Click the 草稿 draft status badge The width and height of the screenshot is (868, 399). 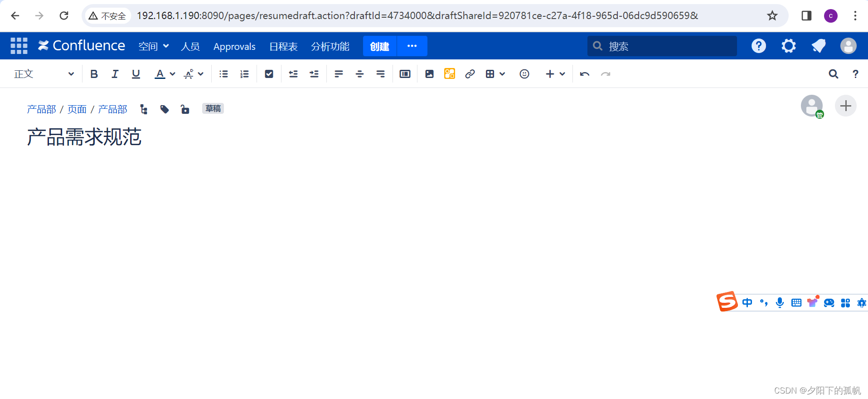213,109
